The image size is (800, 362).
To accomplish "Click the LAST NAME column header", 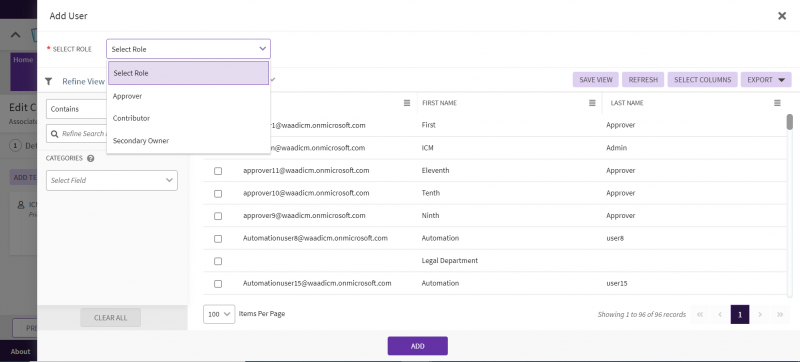I will point(627,103).
